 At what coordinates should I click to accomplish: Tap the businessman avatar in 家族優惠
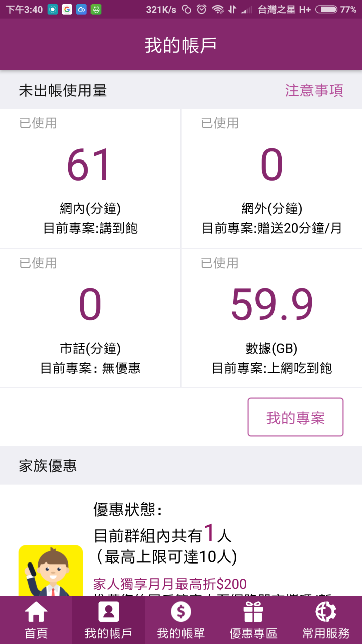coord(51,571)
